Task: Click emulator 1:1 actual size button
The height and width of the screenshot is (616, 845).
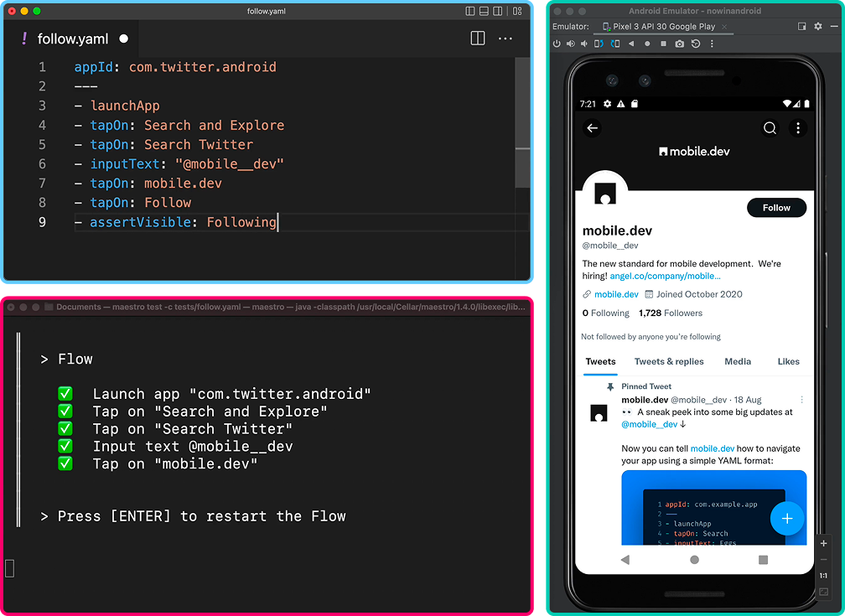Action: point(823,576)
